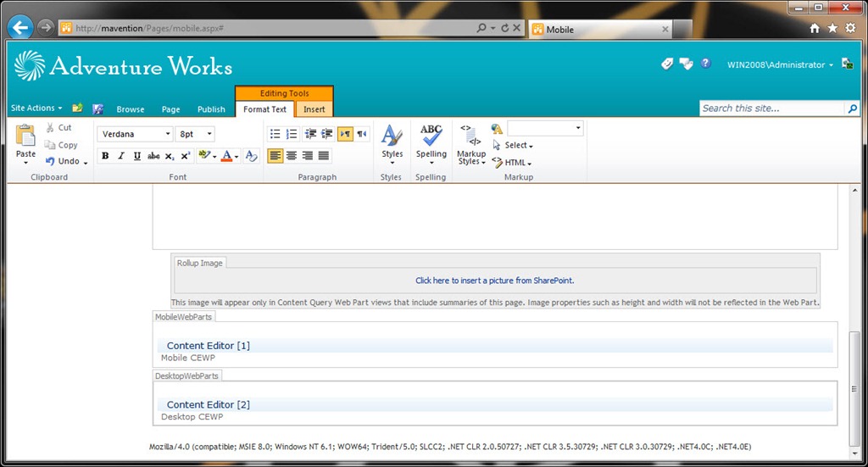Toggle Bold formatting

(105, 156)
